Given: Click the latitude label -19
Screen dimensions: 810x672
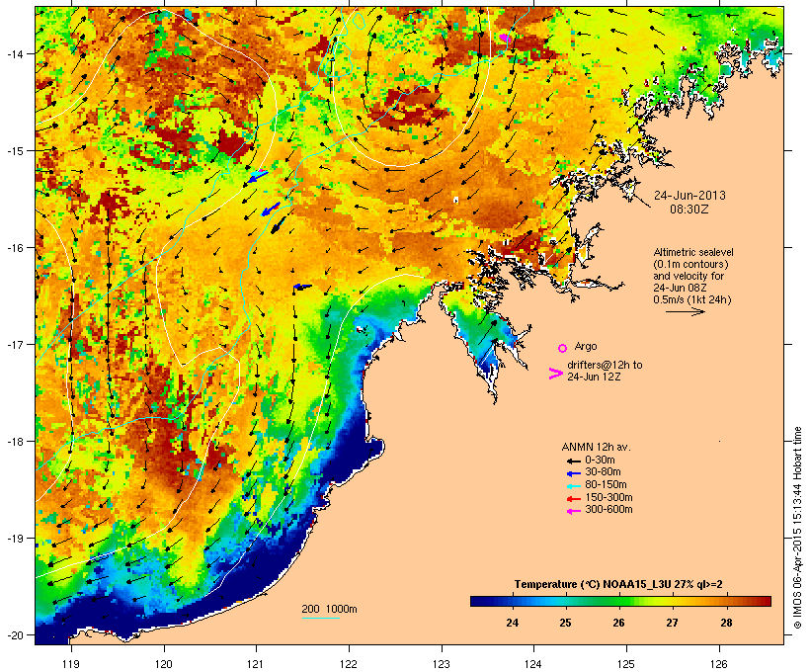Looking at the screenshot, I should (14, 539).
